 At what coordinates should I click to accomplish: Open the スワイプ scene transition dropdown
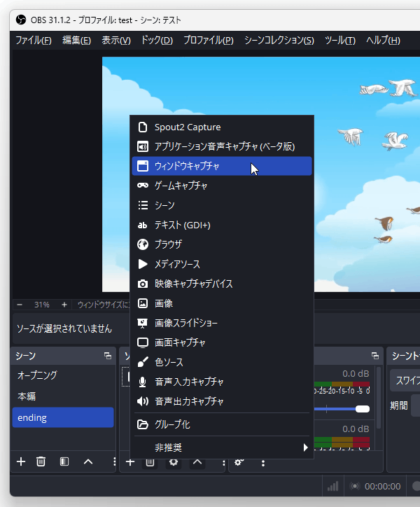point(407,380)
